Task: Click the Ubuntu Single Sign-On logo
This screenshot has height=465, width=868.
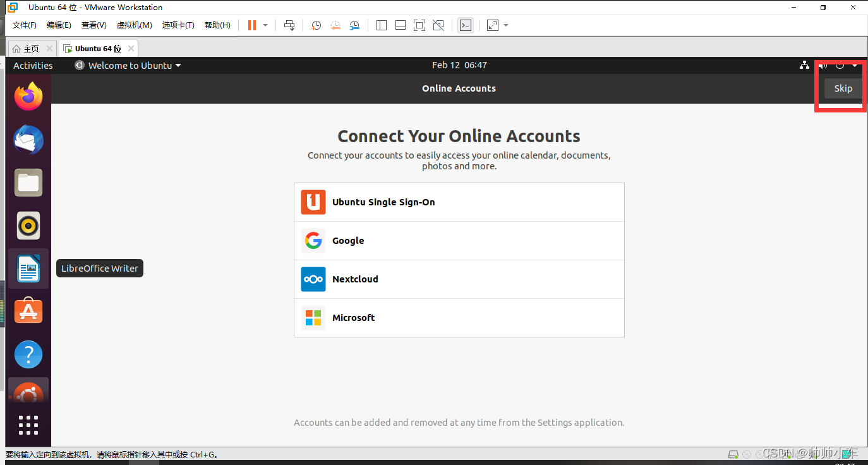Action: click(x=313, y=202)
